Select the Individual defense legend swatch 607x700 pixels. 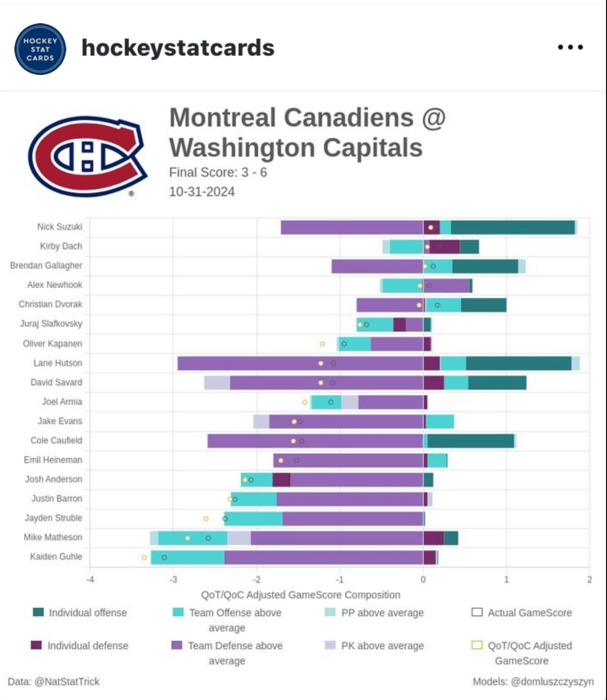click(36, 646)
